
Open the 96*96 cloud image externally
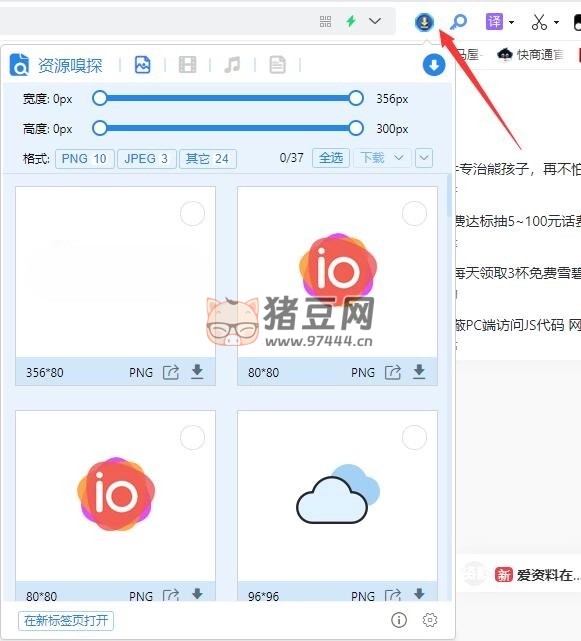tap(393, 595)
